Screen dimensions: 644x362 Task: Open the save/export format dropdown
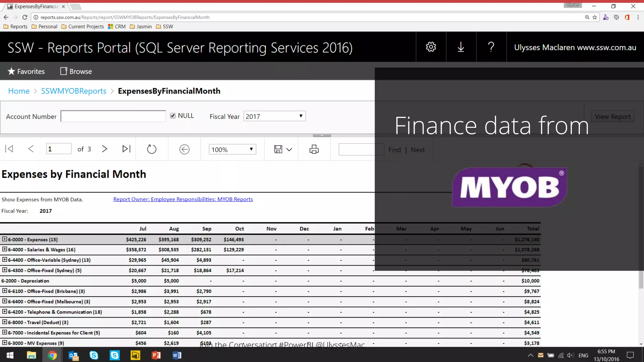[x=283, y=149]
